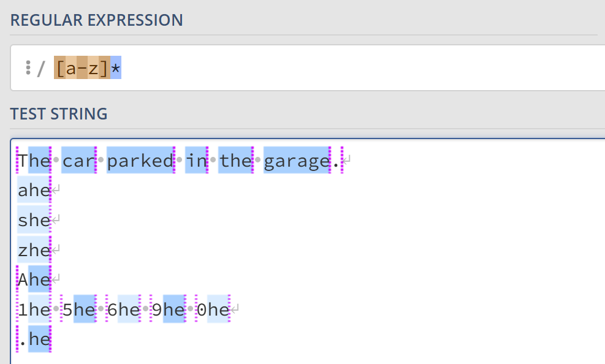This screenshot has height=364, width=605.
Task: Click the REGULAR EXPRESSION section heading
Action: click(97, 20)
